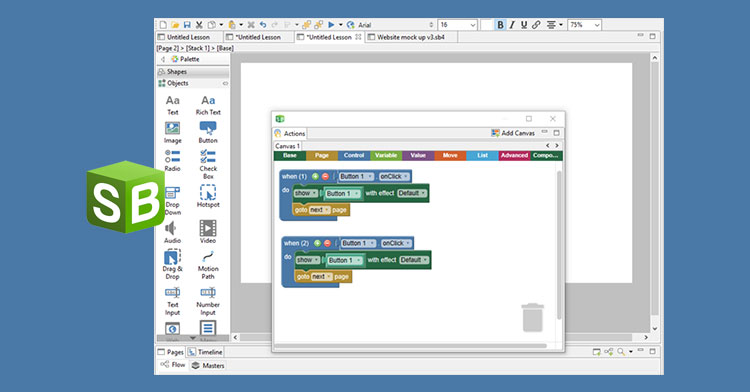Click green plus on the when (2) block
Screen dimensions: 750x392
point(317,243)
